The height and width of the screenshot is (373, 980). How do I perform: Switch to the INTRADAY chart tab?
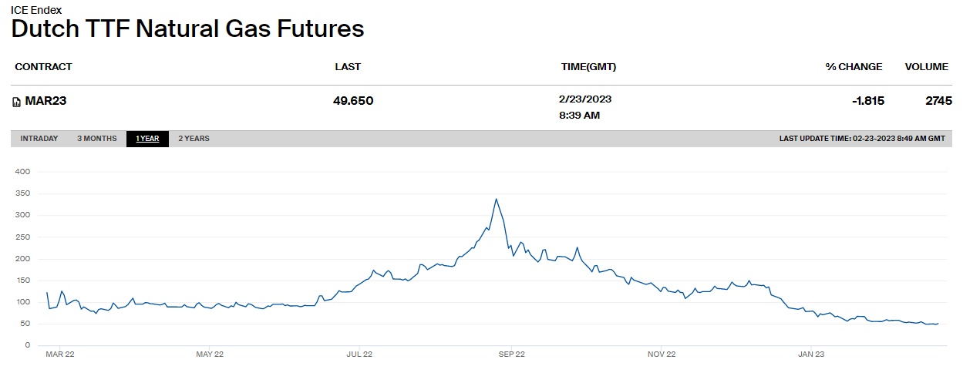click(x=39, y=139)
